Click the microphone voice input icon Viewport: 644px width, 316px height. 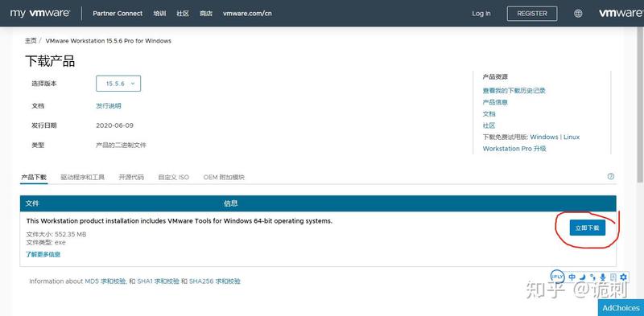(x=603, y=277)
